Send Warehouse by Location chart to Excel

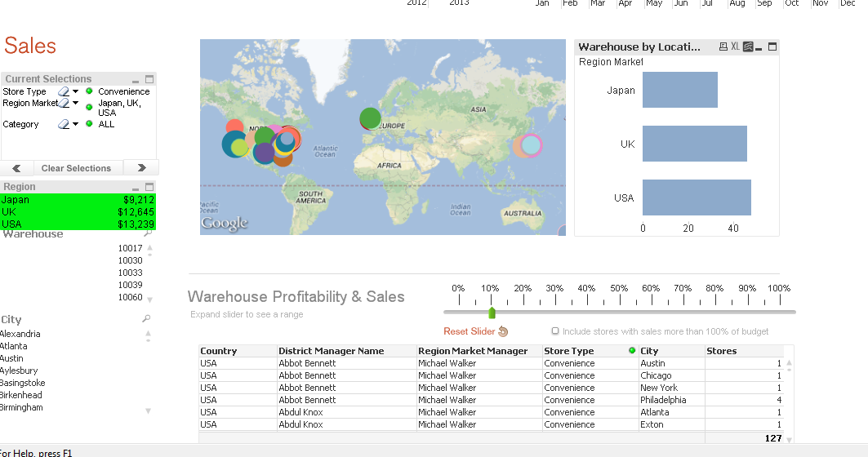735,47
